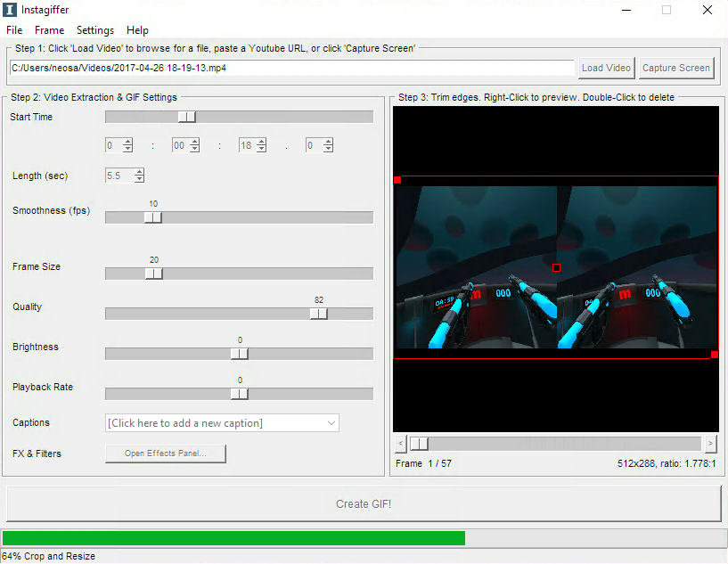Increase the start time hours value

[127, 142]
